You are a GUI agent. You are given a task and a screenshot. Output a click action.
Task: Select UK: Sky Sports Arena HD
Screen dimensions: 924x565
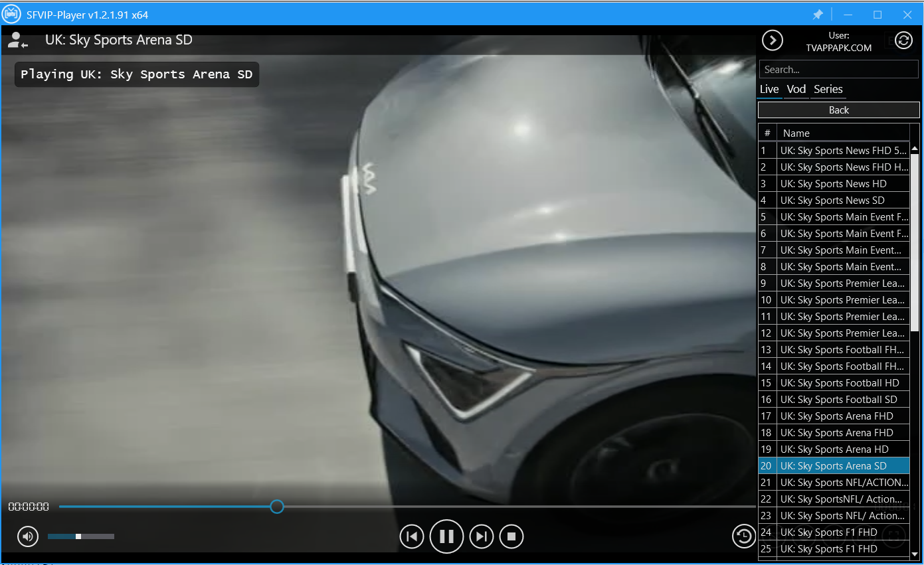pos(834,449)
